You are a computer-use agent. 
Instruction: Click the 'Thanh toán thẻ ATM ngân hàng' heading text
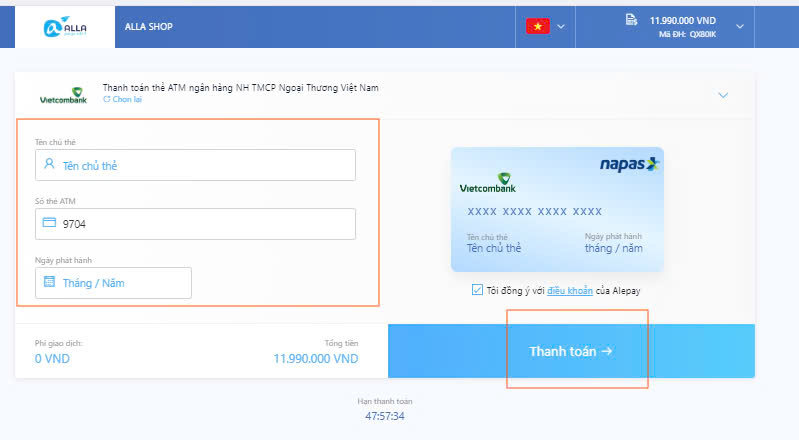241,88
